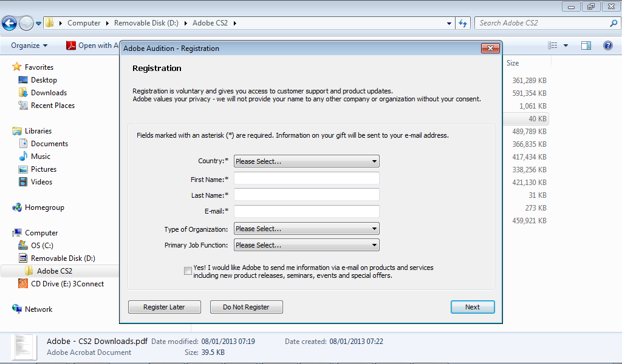Screen dimensions: 622x364
Task: Open the Organize menu
Action: tap(29, 45)
